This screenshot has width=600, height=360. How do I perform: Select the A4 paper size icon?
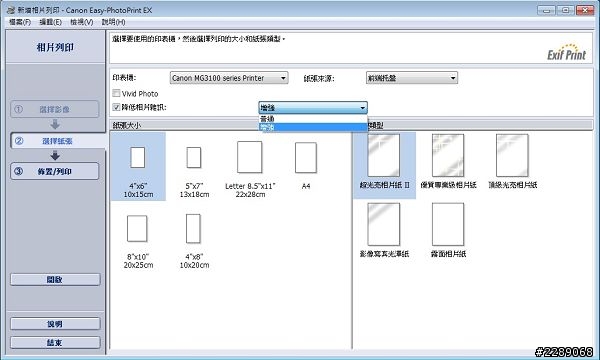[306, 158]
